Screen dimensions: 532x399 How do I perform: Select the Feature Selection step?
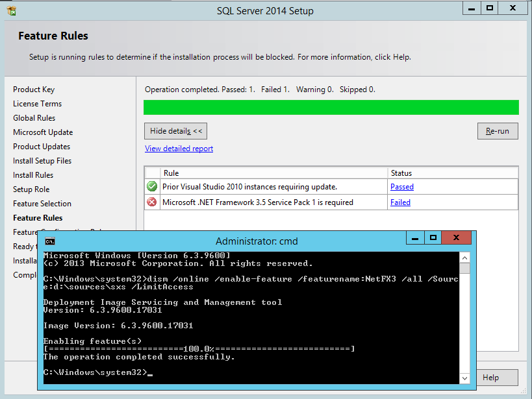coord(42,204)
